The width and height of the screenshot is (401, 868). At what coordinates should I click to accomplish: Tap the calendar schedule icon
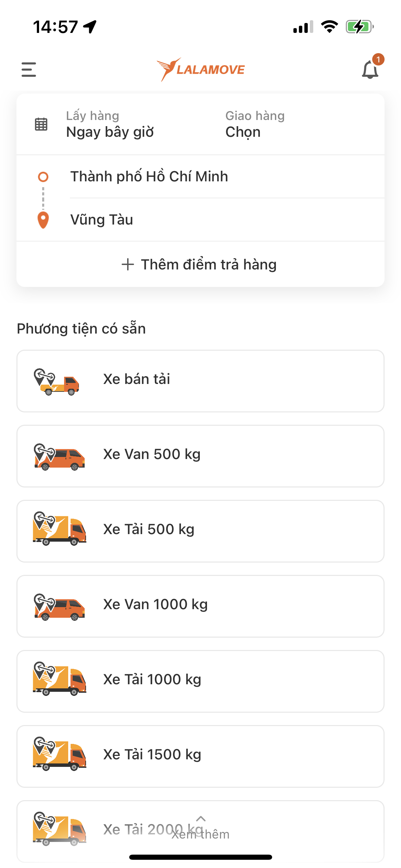coord(41,124)
